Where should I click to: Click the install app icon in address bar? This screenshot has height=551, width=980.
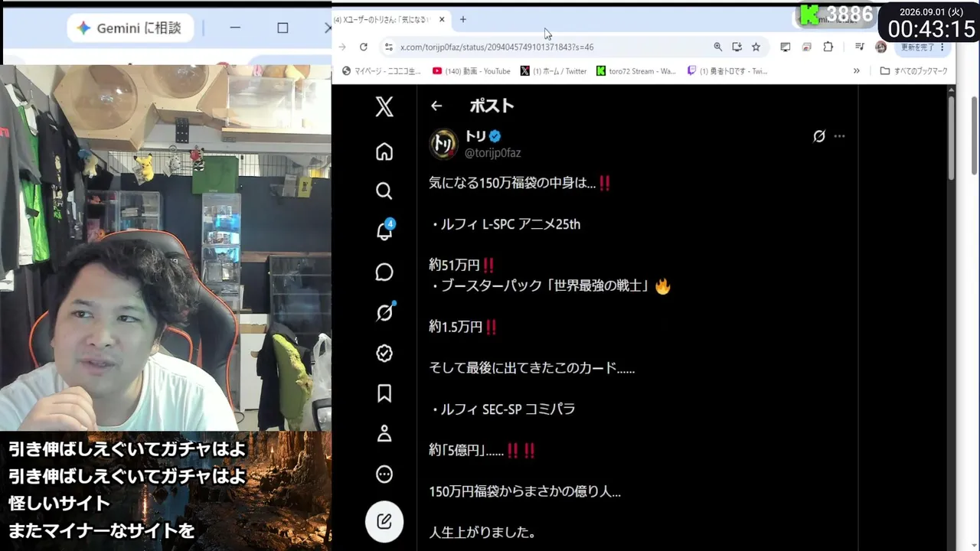pyautogui.click(x=737, y=47)
